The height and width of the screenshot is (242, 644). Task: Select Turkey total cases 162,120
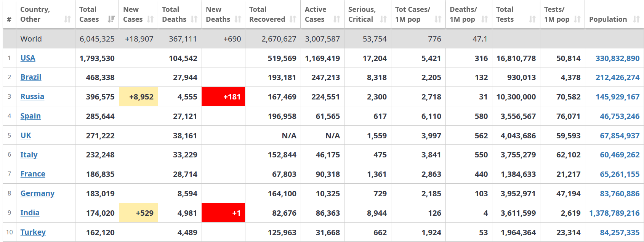[x=100, y=232]
